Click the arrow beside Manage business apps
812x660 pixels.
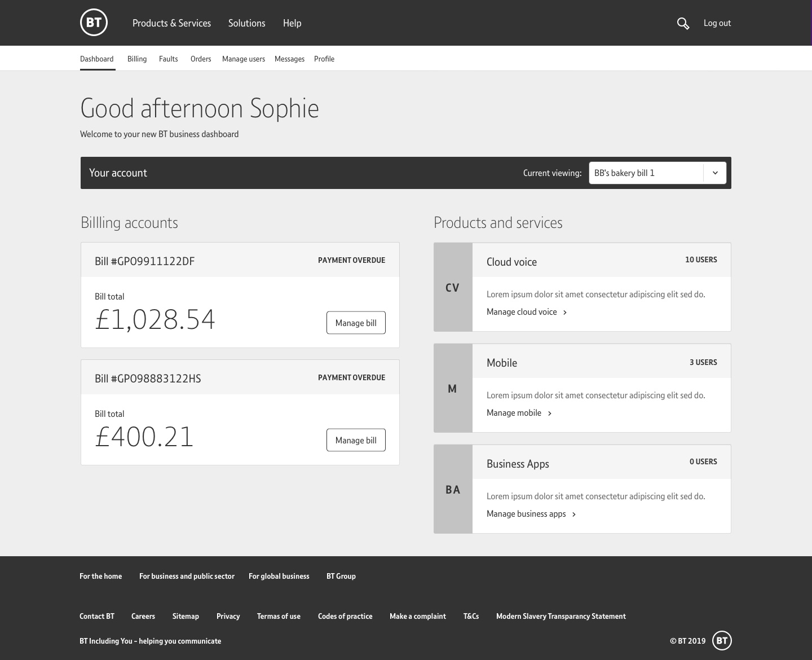(574, 514)
